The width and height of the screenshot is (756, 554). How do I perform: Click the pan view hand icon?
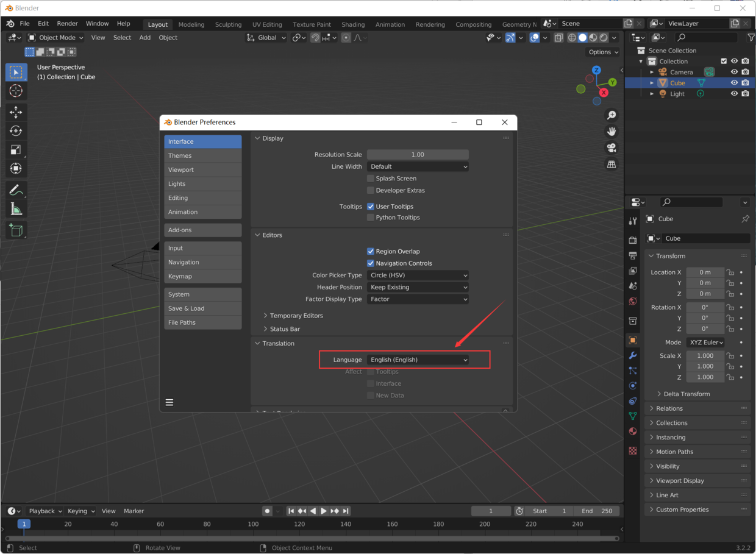tap(612, 132)
